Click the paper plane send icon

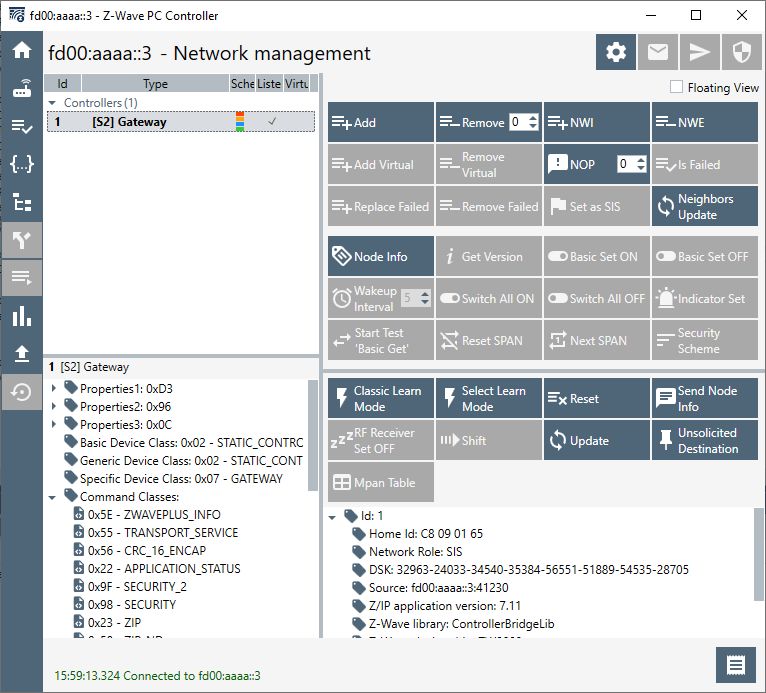[700, 52]
